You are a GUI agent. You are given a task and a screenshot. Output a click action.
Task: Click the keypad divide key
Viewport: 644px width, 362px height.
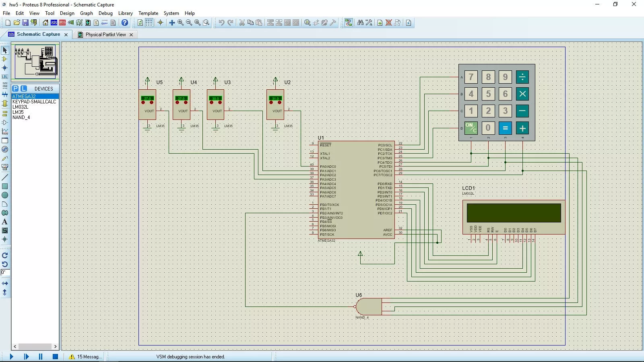[x=522, y=77]
